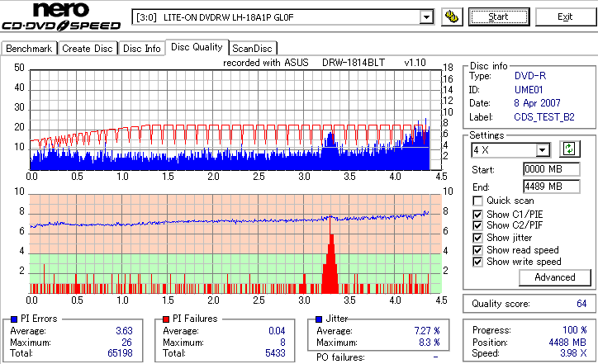The height and width of the screenshot is (364, 598).
Task: Click the Exit button
Action: [x=565, y=17]
